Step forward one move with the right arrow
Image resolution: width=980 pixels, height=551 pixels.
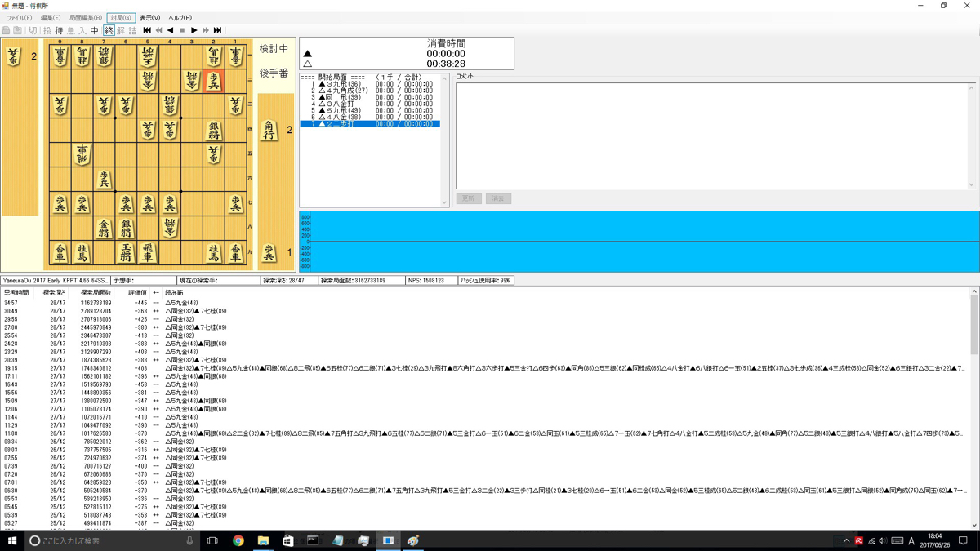(194, 30)
